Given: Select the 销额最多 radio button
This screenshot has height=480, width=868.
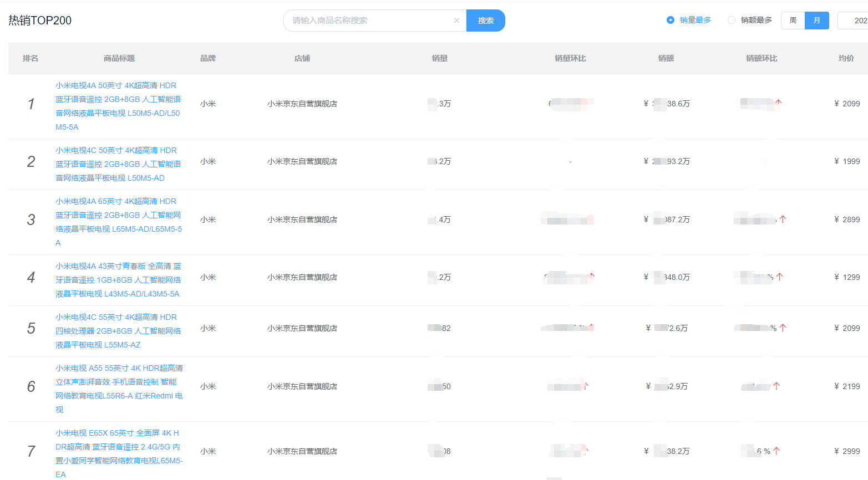Looking at the screenshot, I should [x=732, y=21].
